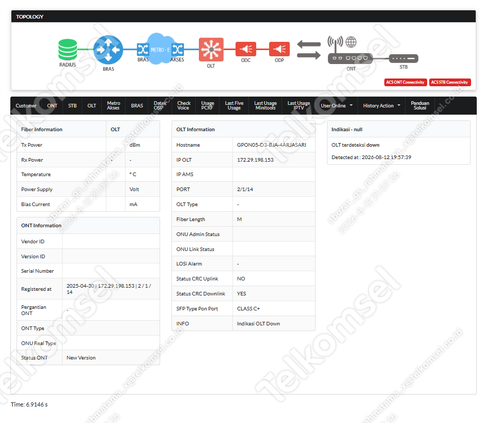Click the Fiber Length row label
Image resolution: width=500 pixels, height=423 pixels.
coord(191,219)
